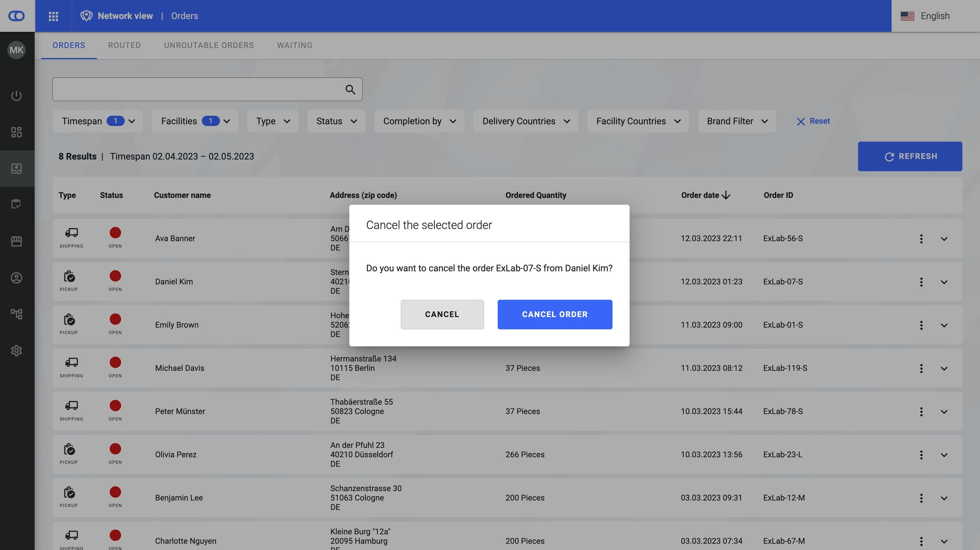980x550 pixels.
Task: Click the store icon in sidebar
Action: pyautogui.click(x=17, y=241)
